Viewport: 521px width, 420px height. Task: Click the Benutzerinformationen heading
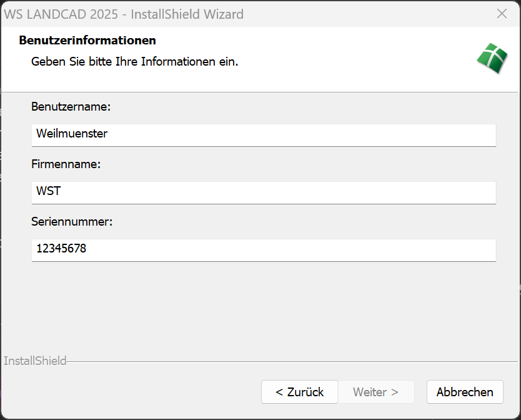(87, 41)
